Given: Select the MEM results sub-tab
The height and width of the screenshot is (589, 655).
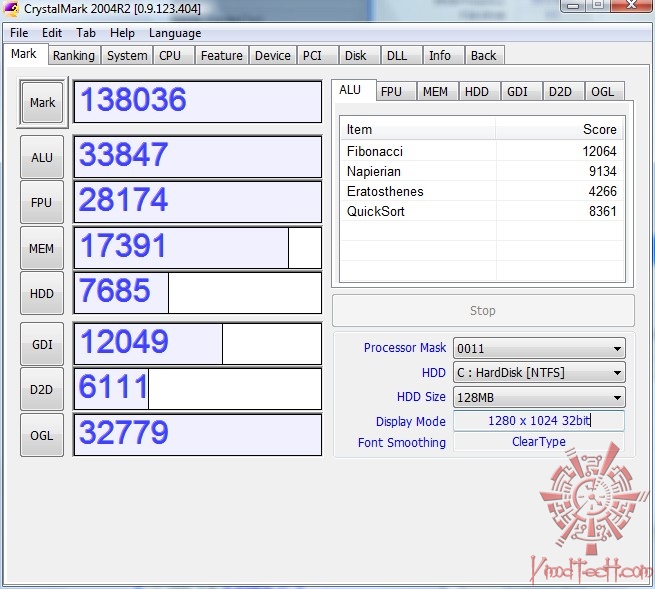Looking at the screenshot, I should pyautogui.click(x=437, y=91).
